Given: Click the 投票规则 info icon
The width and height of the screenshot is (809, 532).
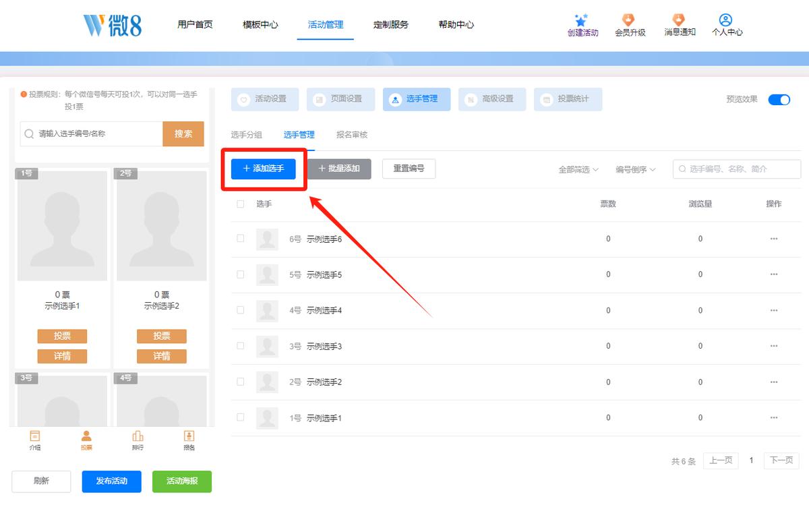Looking at the screenshot, I should pos(24,94).
